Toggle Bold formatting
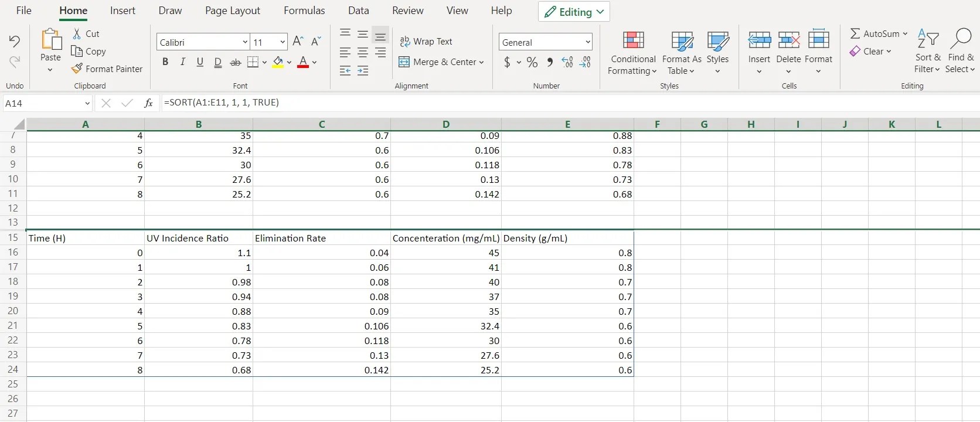The height and width of the screenshot is (422, 980). [165, 62]
